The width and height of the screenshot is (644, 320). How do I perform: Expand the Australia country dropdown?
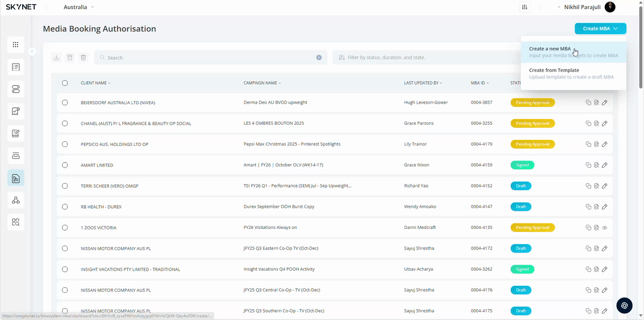pos(78,7)
